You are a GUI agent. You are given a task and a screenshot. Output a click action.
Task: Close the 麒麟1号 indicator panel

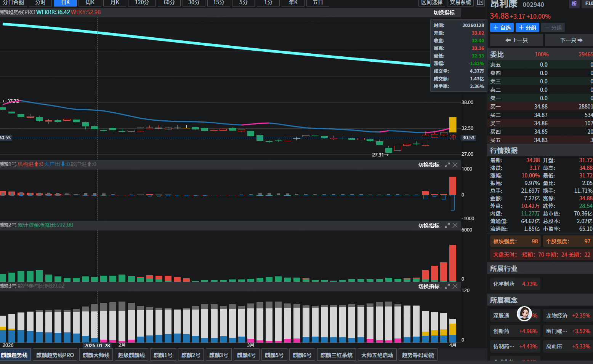(455, 165)
